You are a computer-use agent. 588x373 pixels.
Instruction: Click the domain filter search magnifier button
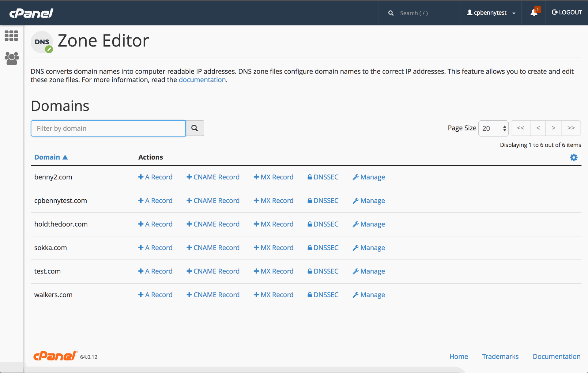point(195,128)
